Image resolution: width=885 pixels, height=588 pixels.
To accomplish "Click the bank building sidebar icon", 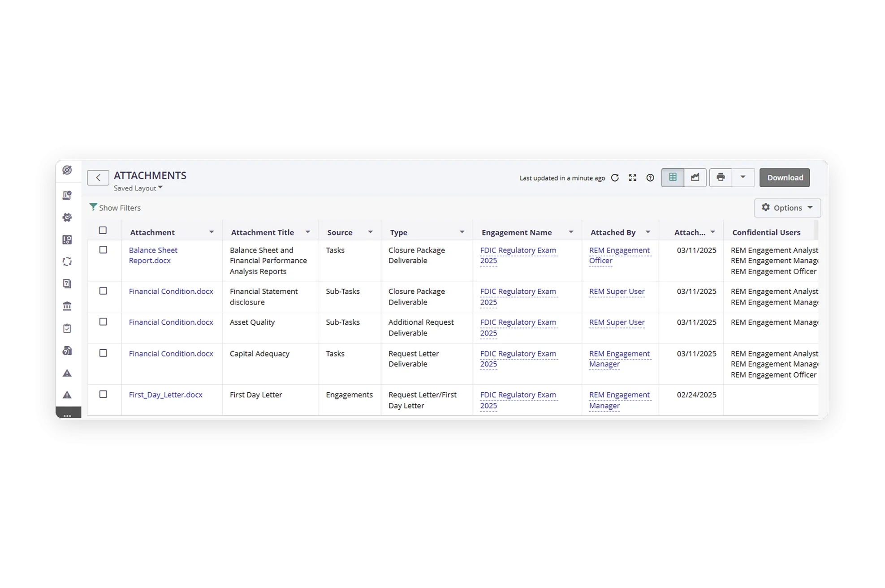I will pyautogui.click(x=67, y=306).
